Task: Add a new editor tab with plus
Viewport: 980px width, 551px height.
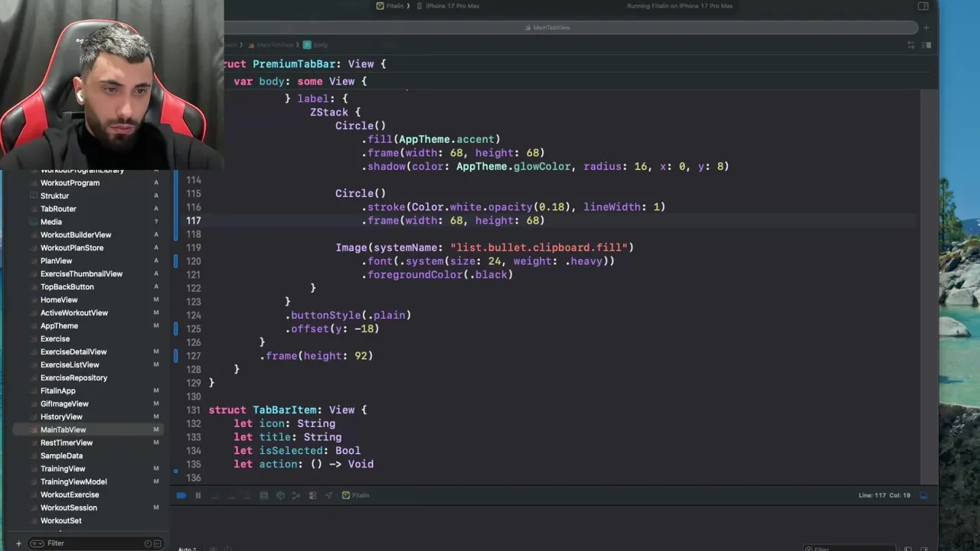Action: point(926,28)
